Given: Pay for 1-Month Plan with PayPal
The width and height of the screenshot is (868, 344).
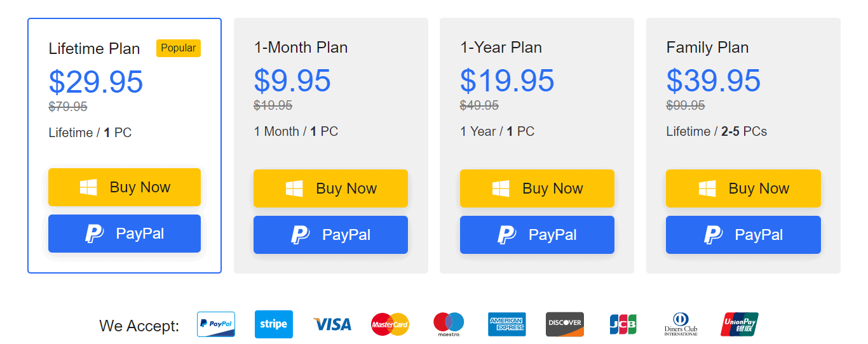Looking at the screenshot, I should [330, 235].
